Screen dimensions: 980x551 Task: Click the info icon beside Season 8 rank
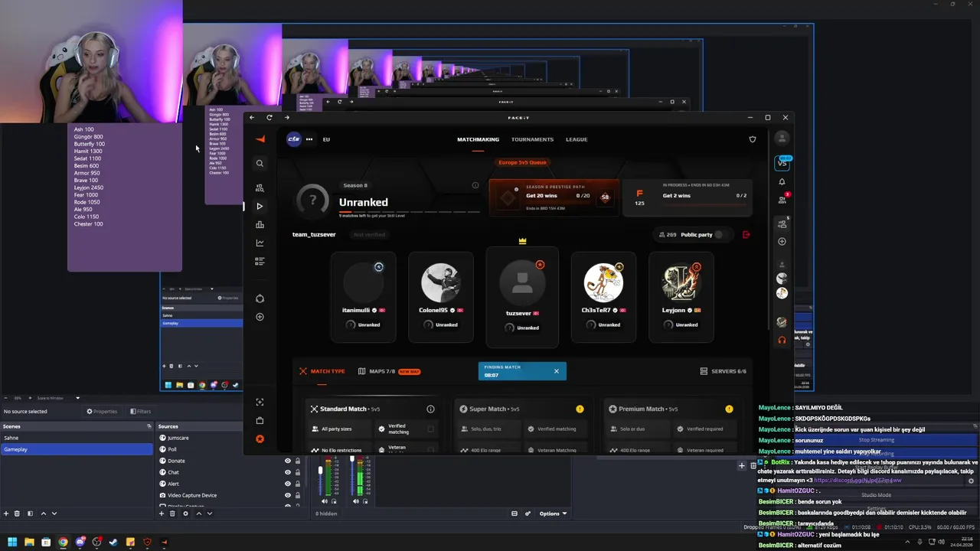(475, 185)
